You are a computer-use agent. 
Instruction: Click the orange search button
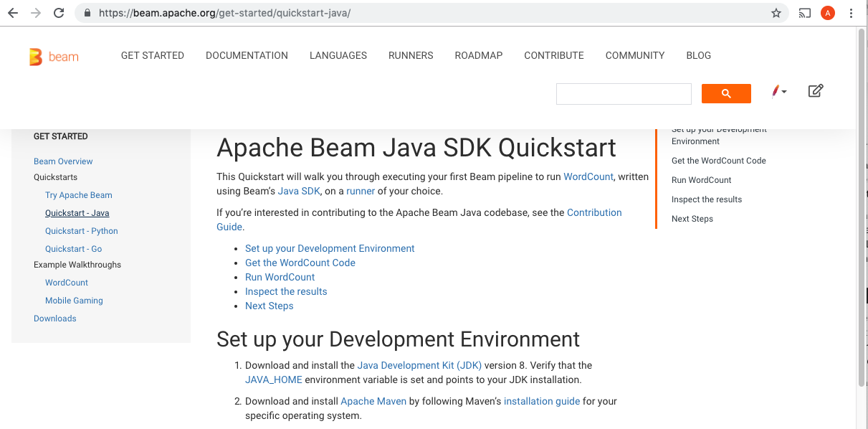click(x=726, y=93)
